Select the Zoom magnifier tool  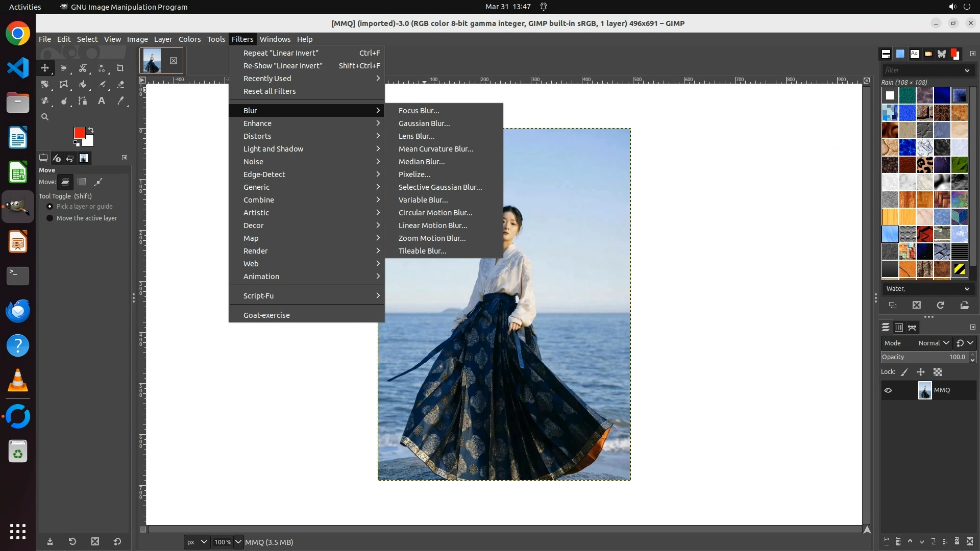[45, 117]
